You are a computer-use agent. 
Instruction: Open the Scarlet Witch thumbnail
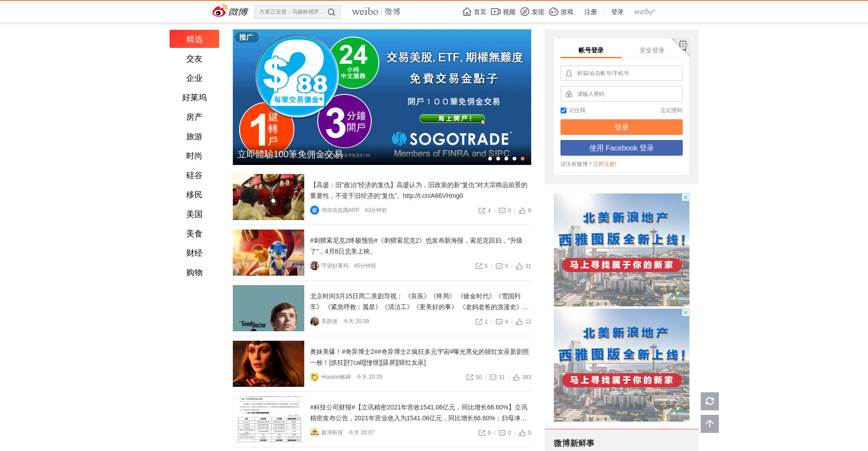point(269,364)
